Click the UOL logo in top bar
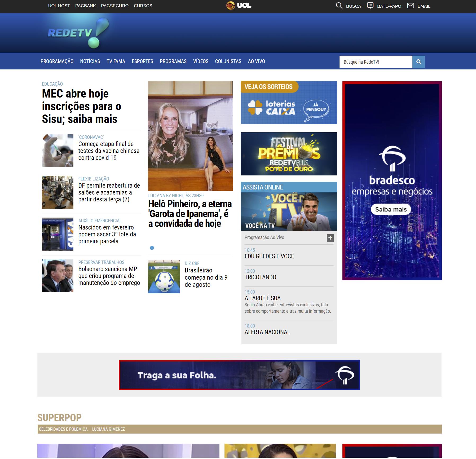 239,6
